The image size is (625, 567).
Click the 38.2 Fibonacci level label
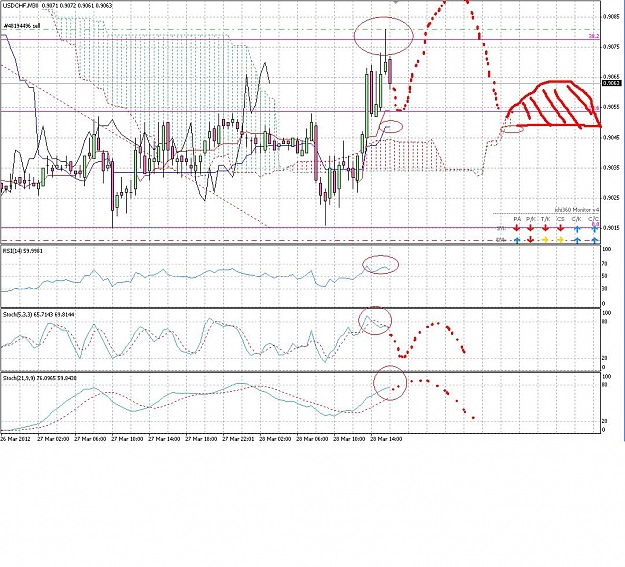click(x=594, y=36)
